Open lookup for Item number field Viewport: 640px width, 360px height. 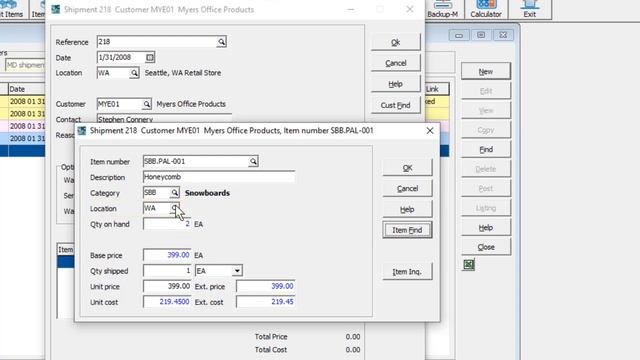pos(253,161)
